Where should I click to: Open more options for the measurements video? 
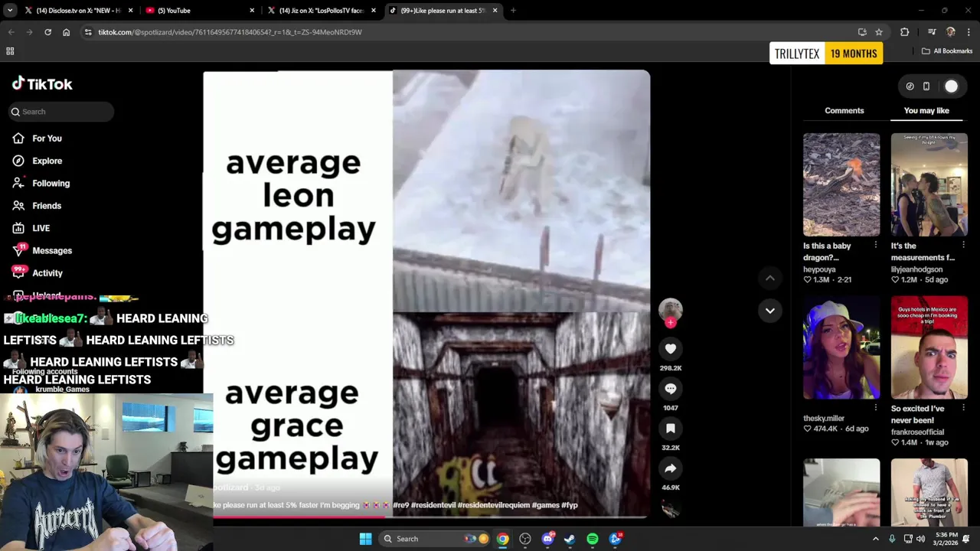click(963, 246)
